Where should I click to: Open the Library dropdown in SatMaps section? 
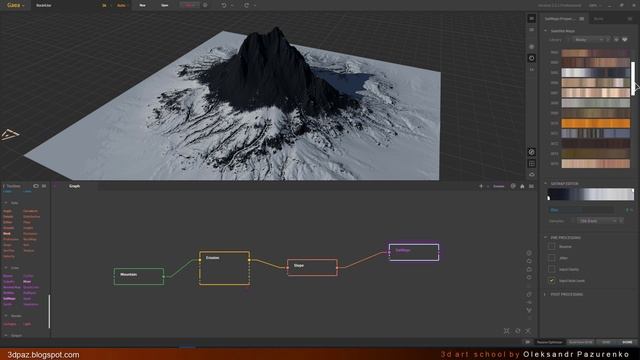588,40
